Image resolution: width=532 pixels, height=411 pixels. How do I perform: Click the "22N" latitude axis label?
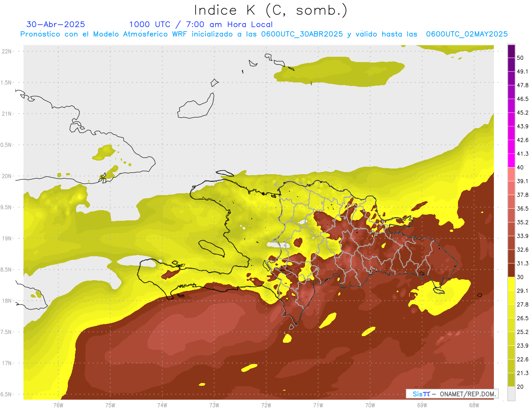pos(7,51)
